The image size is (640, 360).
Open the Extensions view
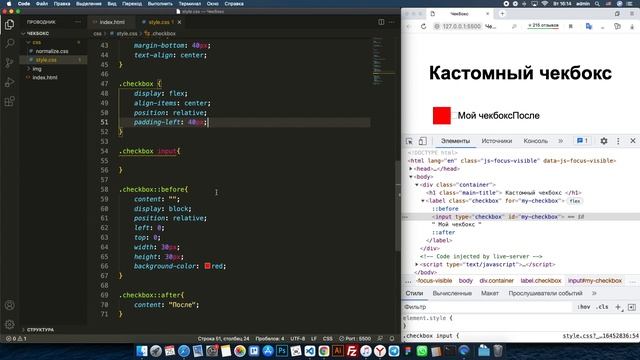click(9, 101)
